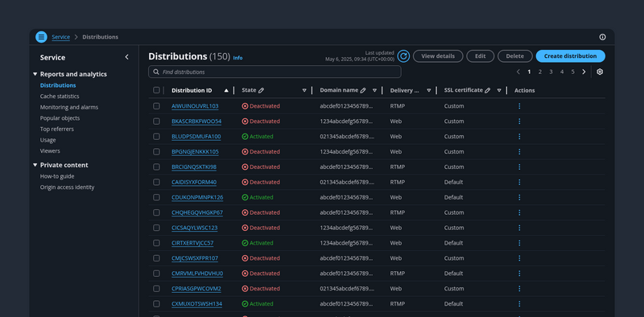Screen dimensions: 644x317
Task: Open the Domain name column filter dropdown
Action: tap(374, 90)
